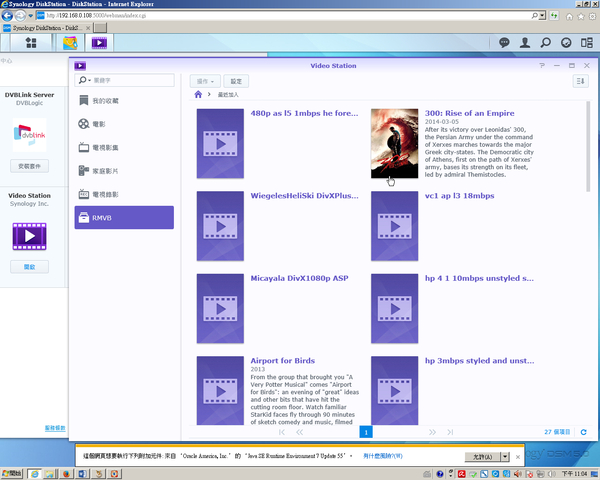Go to page 1 in pagination
The height and width of the screenshot is (480, 600).
(x=366, y=432)
